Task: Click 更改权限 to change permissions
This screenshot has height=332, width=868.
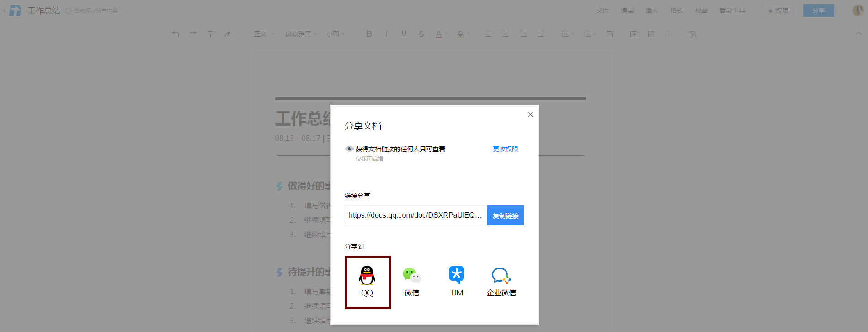Action: [505, 149]
